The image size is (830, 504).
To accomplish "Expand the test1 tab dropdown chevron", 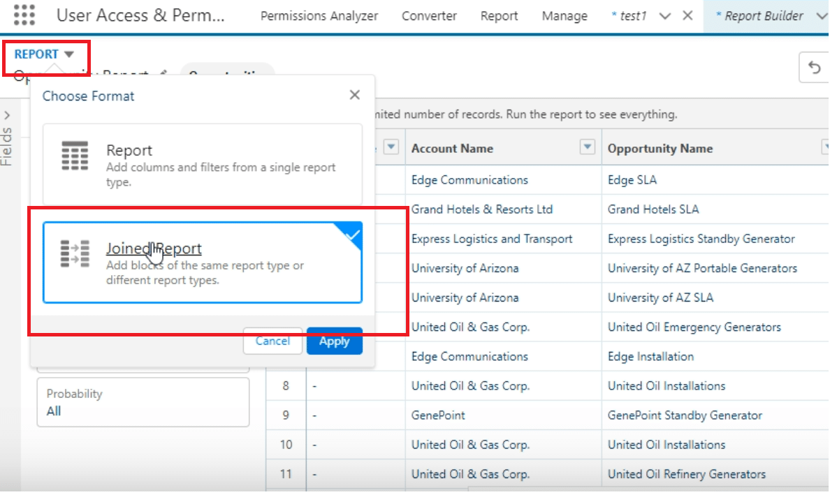I will [665, 16].
